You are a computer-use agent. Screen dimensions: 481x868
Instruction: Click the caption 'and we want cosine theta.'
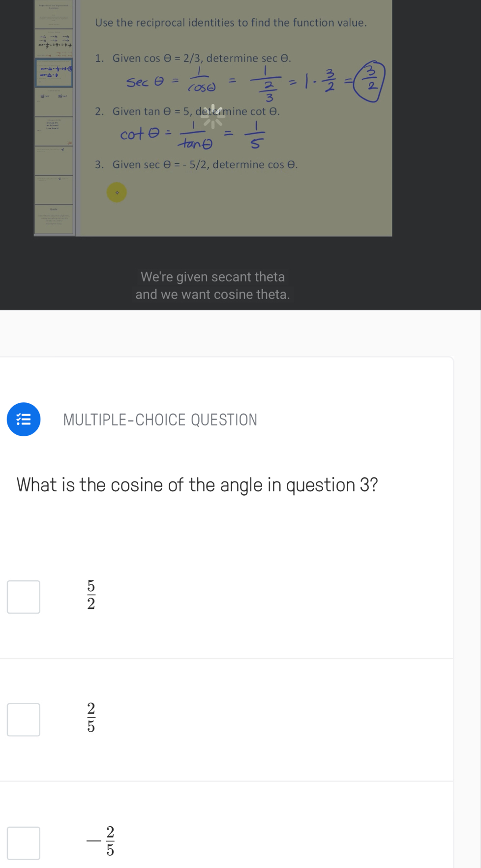coord(212,295)
